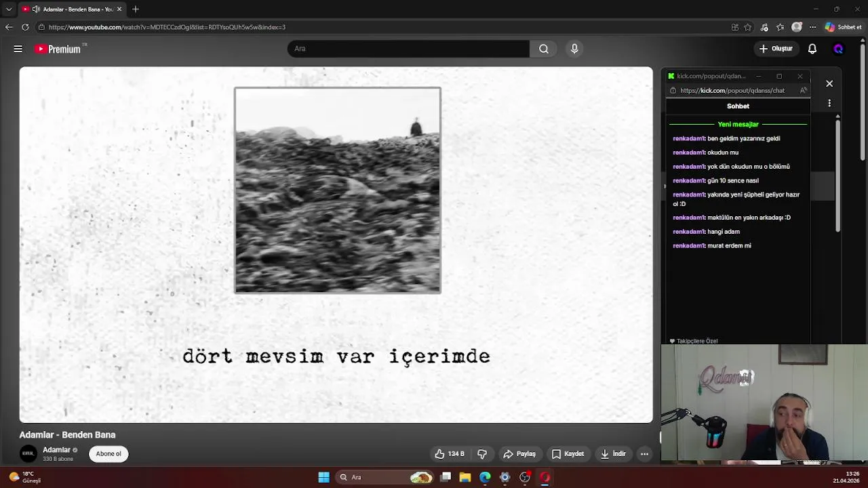The width and height of the screenshot is (868, 488).
Task: Open File Explorer from the taskbar
Action: pyautogui.click(x=465, y=477)
